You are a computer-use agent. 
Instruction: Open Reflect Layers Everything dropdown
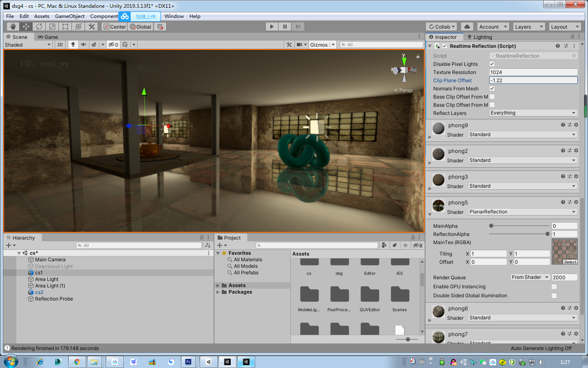pyautogui.click(x=533, y=113)
